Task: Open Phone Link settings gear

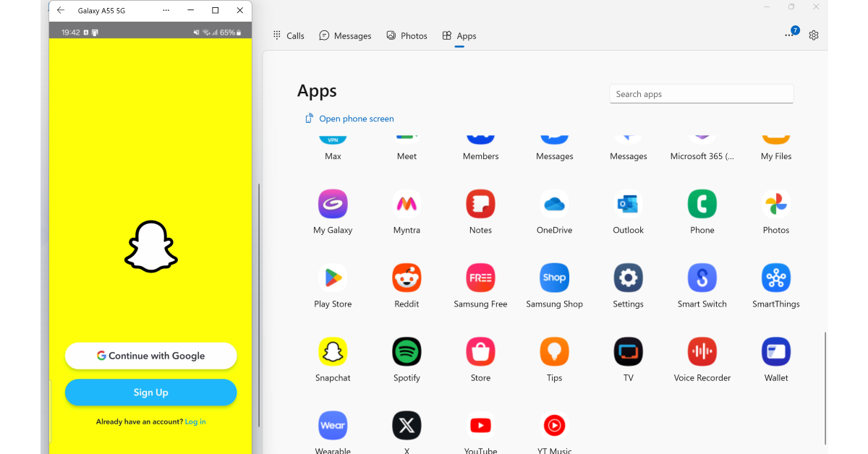Action: (x=814, y=35)
